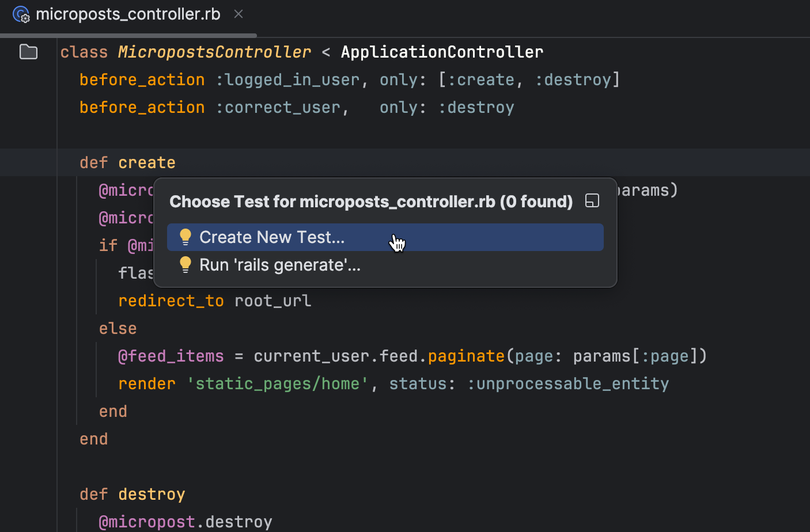The width and height of the screenshot is (810, 532).
Task: Click the 'static_pages/home' string literal
Action: coord(278,383)
